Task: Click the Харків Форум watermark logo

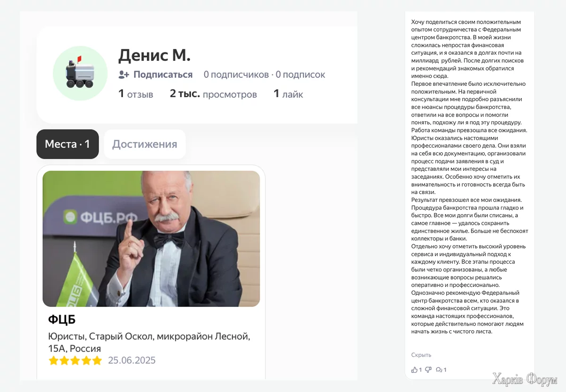Action: (524, 379)
